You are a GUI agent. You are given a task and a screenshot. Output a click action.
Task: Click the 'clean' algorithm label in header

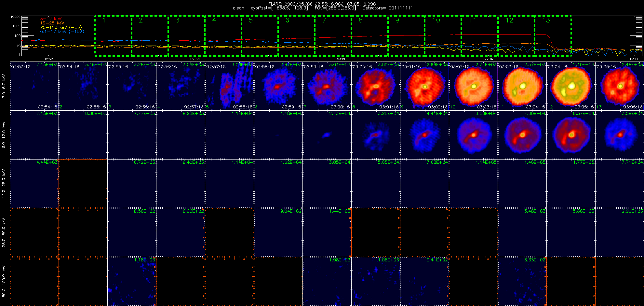coord(238,8)
